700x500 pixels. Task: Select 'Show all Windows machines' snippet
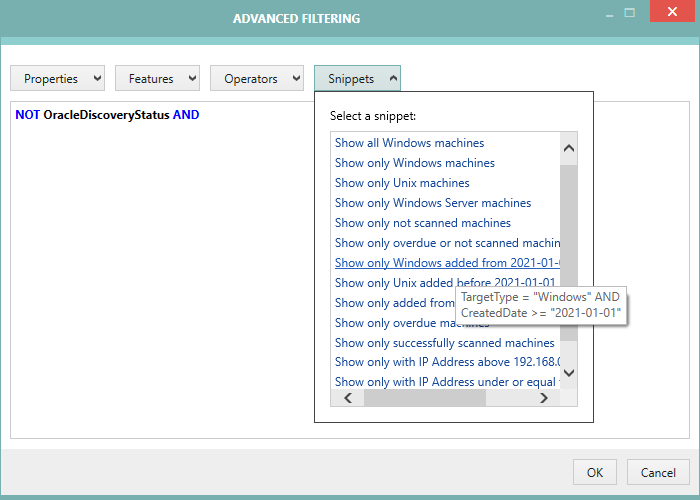[409, 143]
